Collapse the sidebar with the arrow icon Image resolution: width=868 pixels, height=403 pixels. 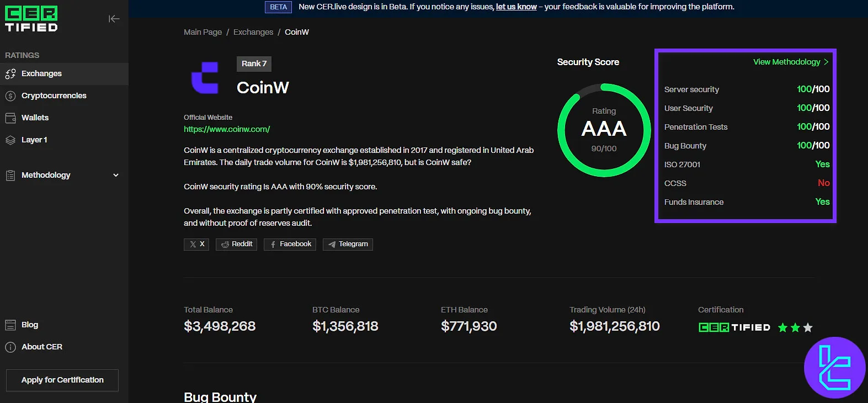114,19
